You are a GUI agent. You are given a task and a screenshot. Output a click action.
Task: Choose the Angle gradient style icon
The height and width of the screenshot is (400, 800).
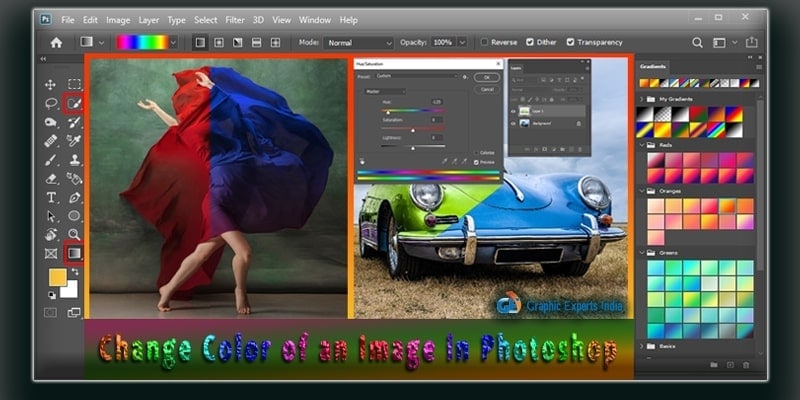238,42
